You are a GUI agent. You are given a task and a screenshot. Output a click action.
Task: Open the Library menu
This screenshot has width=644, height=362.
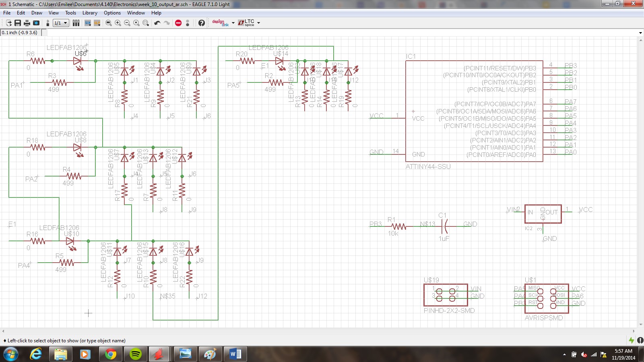click(x=90, y=13)
